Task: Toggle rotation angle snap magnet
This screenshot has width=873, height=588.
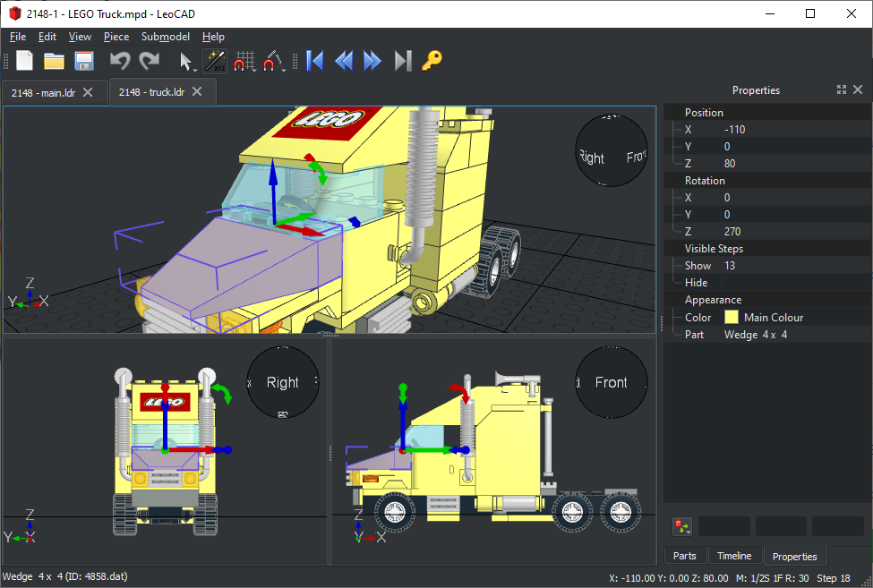Action: point(271,61)
